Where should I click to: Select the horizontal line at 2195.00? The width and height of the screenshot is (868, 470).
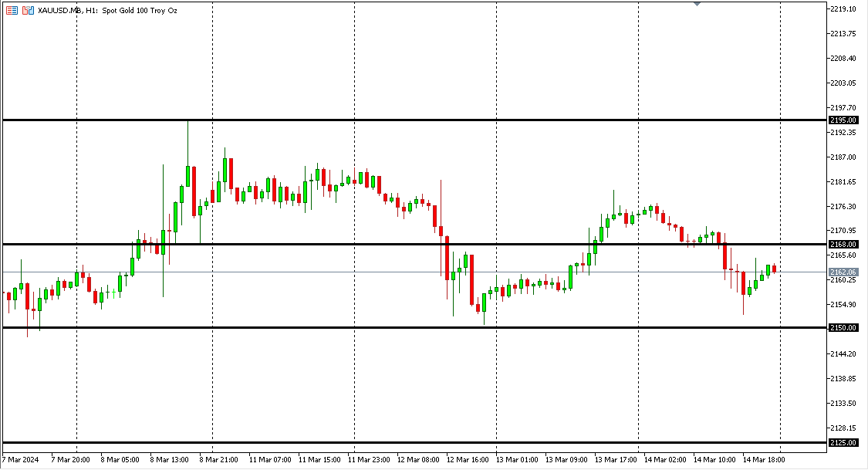[x=415, y=120]
